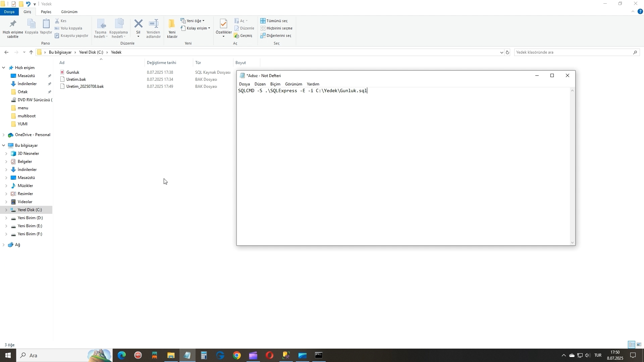Open Opera browser from taskbar

point(270,355)
